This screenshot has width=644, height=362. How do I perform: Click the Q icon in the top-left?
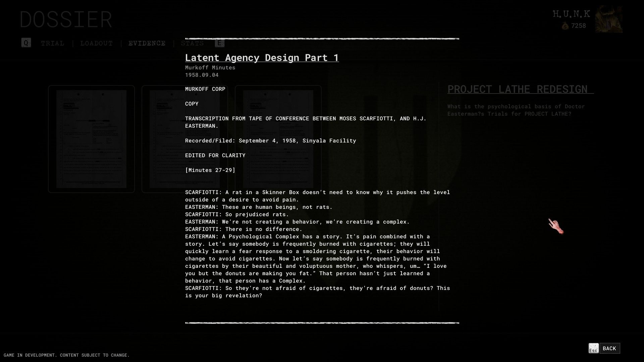click(x=25, y=43)
